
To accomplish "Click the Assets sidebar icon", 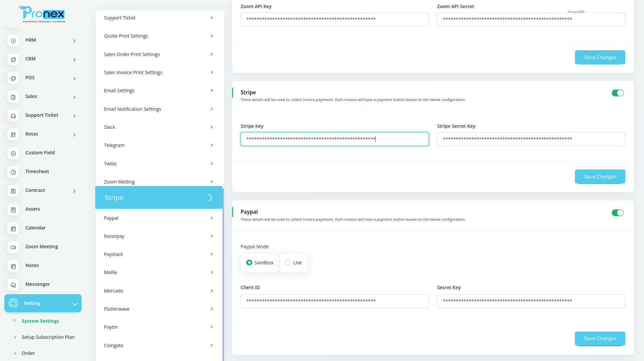I will click(13, 209).
